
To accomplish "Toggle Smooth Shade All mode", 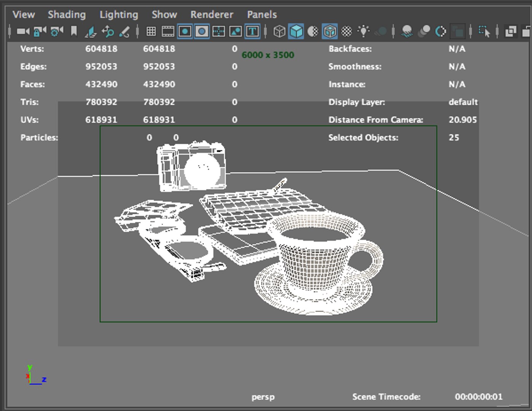I will click(296, 31).
